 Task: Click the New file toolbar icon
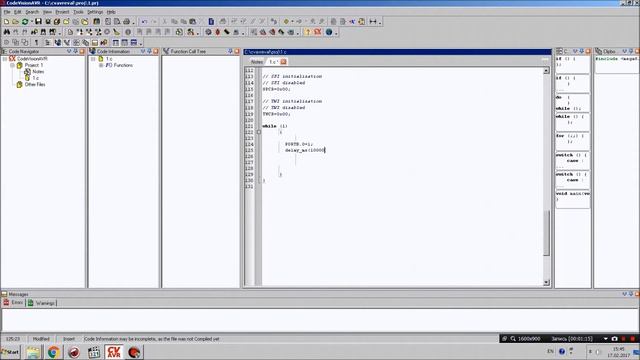coord(6,22)
